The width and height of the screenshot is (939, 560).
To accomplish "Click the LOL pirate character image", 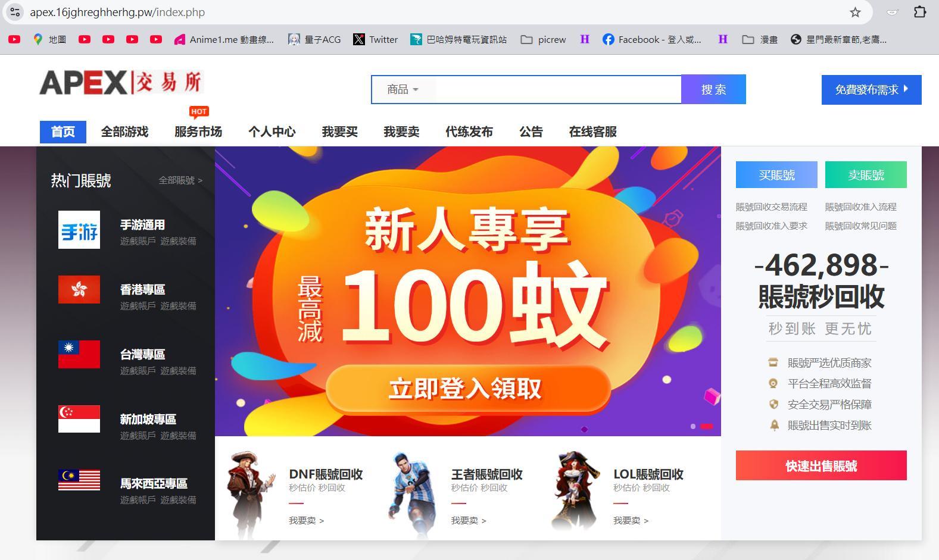I will click(x=575, y=492).
